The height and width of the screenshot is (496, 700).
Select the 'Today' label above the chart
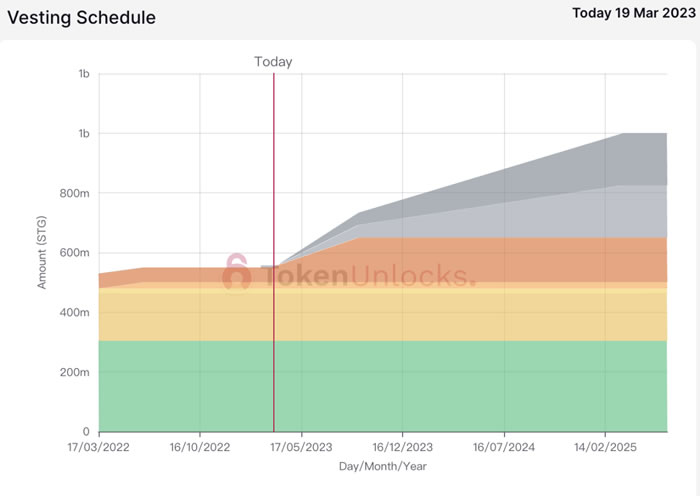point(273,62)
